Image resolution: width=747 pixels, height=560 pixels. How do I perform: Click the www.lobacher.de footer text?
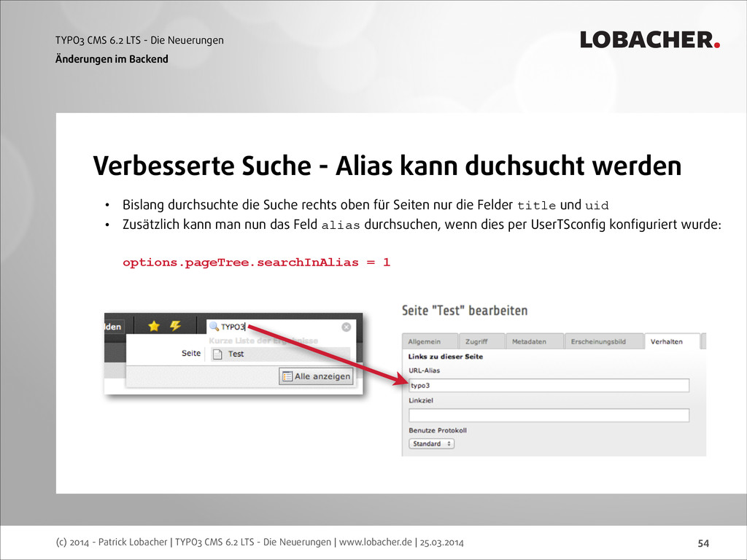tap(376, 542)
